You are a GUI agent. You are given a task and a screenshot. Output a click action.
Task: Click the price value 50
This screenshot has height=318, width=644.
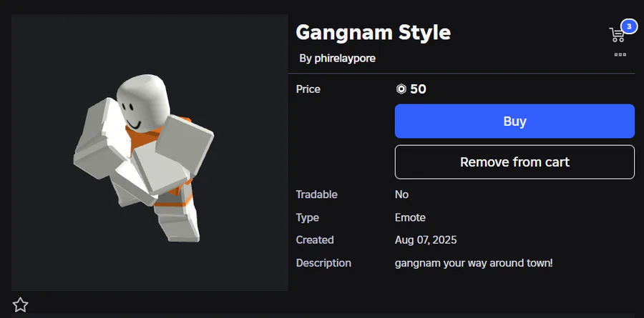click(x=418, y=89)
